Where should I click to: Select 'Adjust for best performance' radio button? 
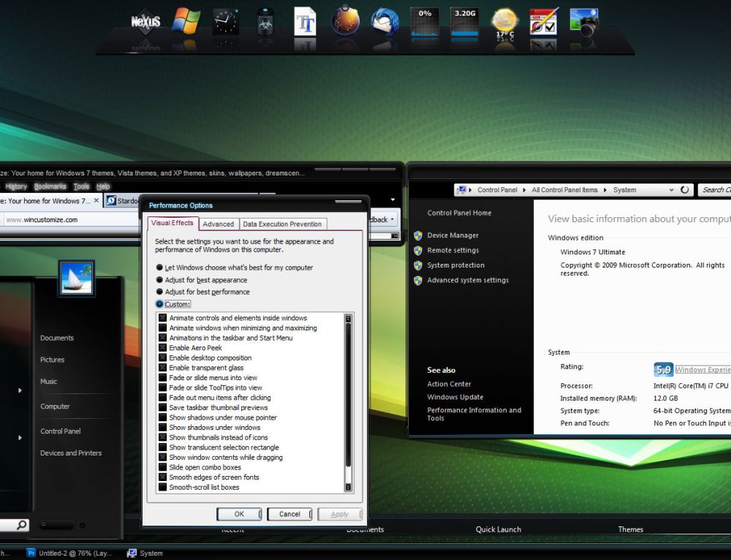point(160,292)
